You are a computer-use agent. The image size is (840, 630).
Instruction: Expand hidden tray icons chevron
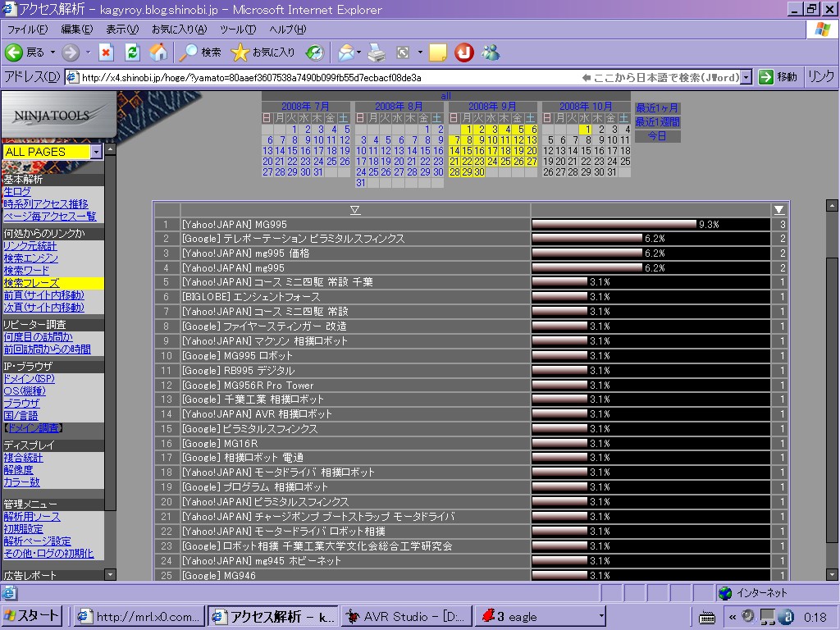click(x=733, y=617)
